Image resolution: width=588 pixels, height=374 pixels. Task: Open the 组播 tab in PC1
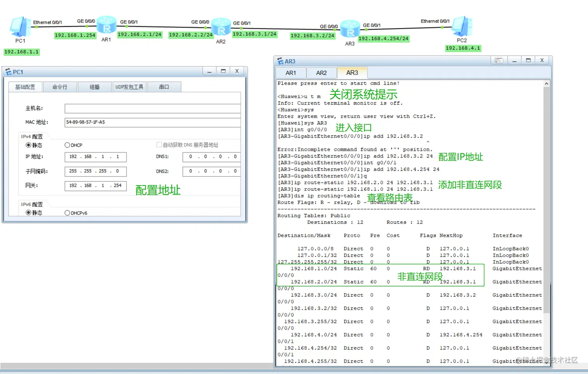[x=94, y=87]
